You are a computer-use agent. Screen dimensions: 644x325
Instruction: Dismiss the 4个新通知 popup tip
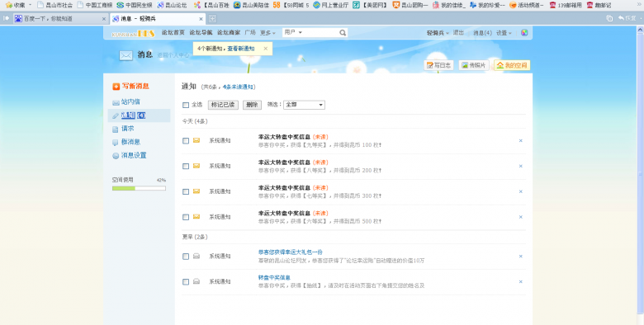tap(265, 49)
